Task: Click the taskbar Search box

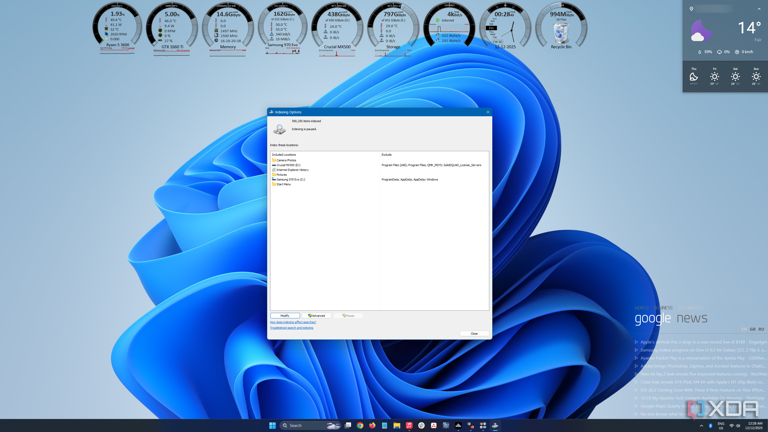Action: [310, 426]
